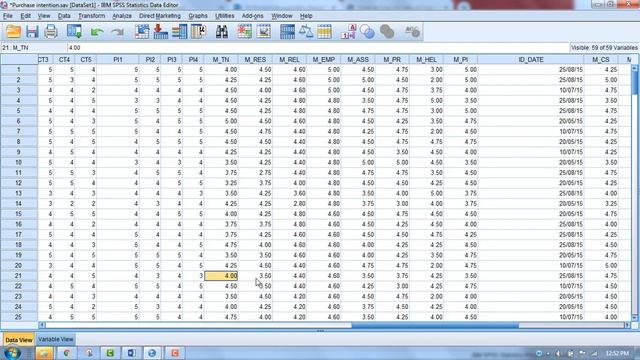Undo the last action with the green arrow

point(97,31)
